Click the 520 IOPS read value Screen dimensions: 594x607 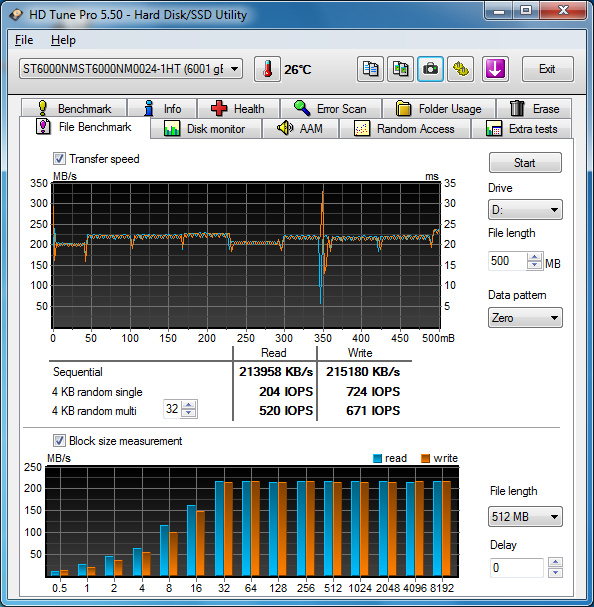coord(286,410)
